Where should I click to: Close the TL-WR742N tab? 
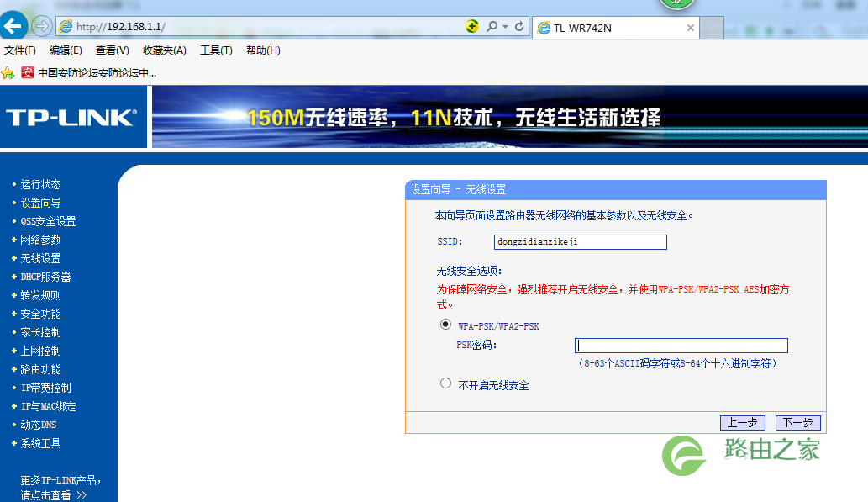691,28
